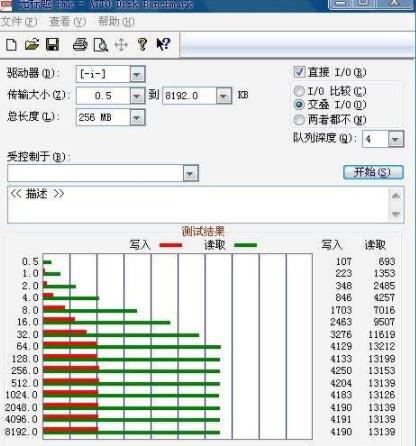Click the write value 3276
The image size is (416, 446).
pyautogui.click(x=341, y=334)
